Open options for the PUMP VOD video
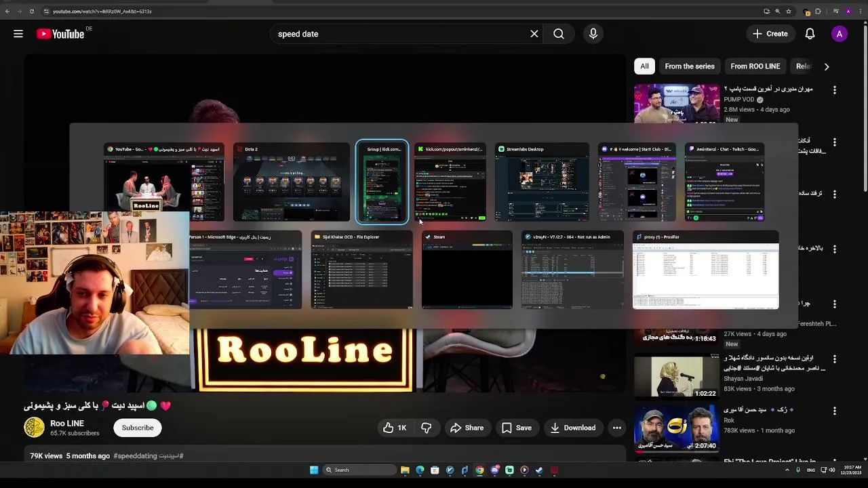Image resolution: width=868 pixels, height=488 pixels. [834, 89]
